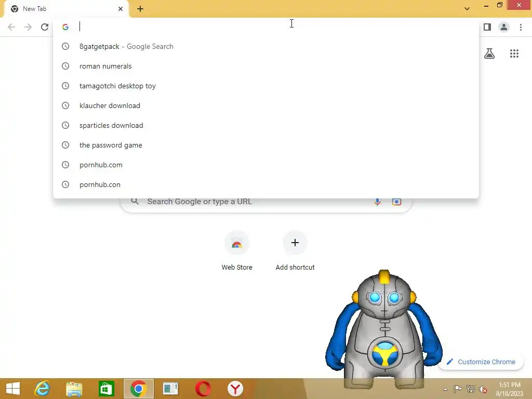The image size is (532, 399).
Task: Click the magnifier icon in search box
Action: point(135,201)
